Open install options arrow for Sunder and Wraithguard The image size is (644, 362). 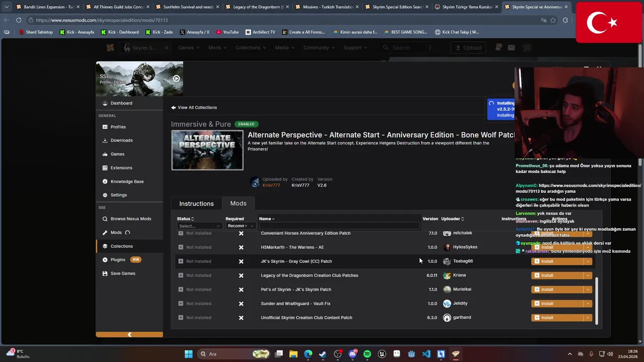pos(588,304)
